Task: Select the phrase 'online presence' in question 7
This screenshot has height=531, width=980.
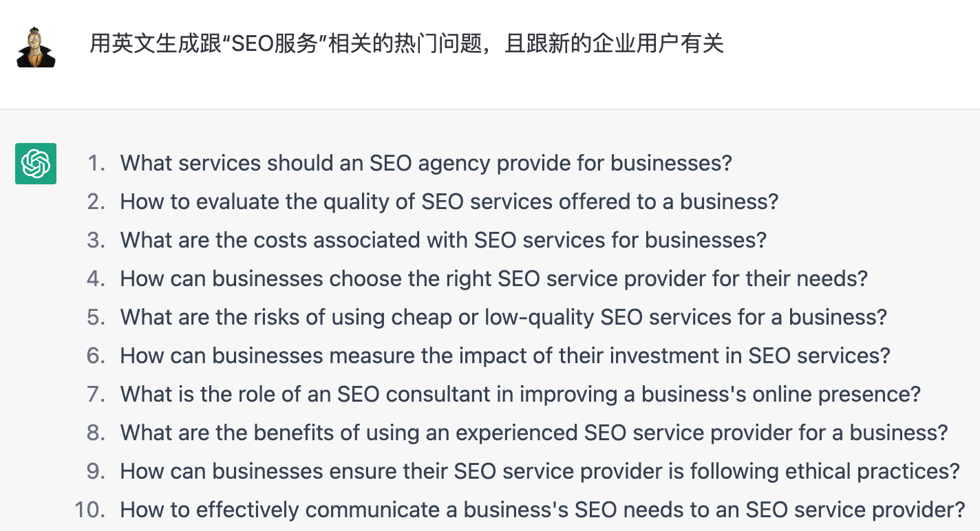Action: point(840,394)
